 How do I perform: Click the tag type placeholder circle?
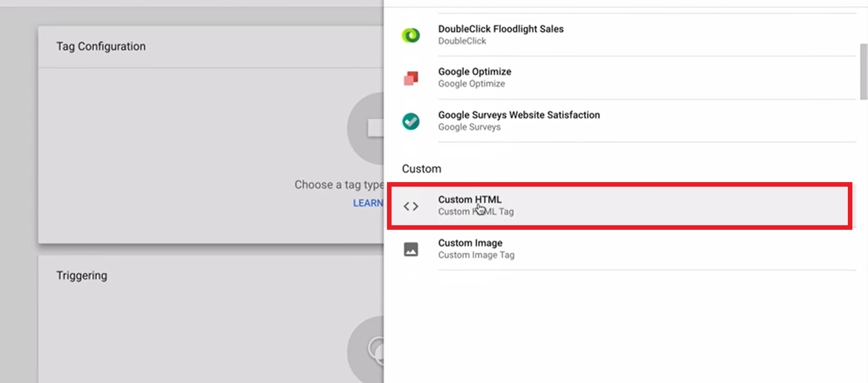click(365, 128)
